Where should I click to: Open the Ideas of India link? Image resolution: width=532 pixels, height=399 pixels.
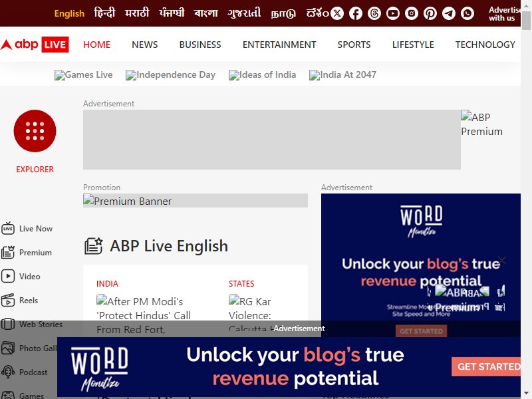(262, 74)
